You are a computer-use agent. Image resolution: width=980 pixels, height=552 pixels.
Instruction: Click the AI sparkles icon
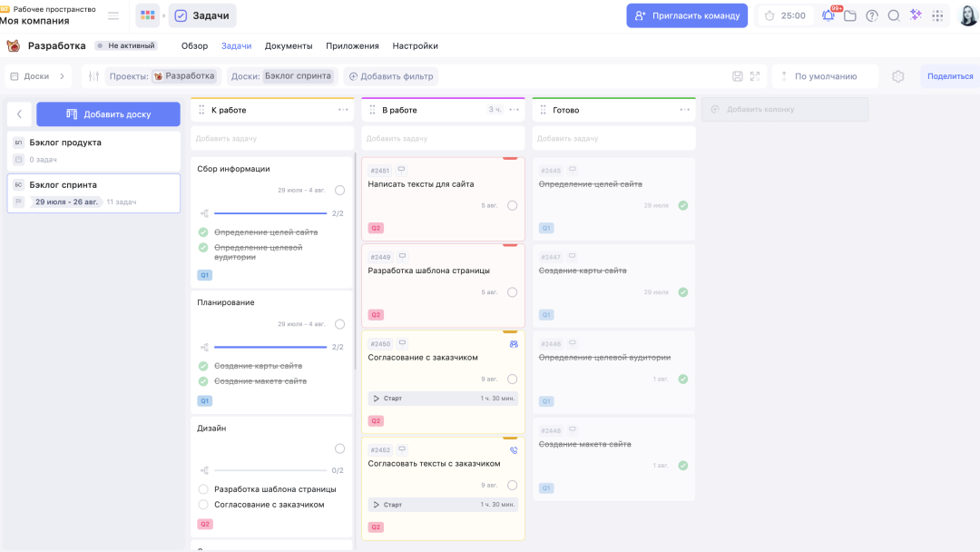coord(916,15)
